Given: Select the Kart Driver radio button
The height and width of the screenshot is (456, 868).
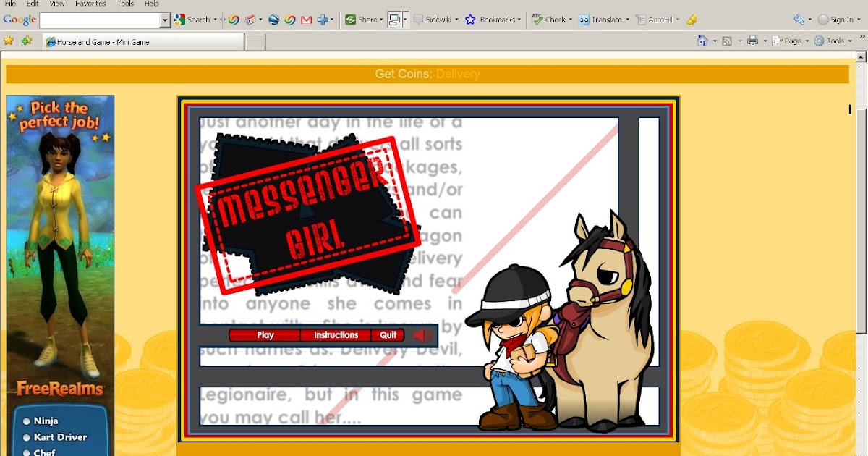Looking at the screenshot, I should (x=27, y=437).
